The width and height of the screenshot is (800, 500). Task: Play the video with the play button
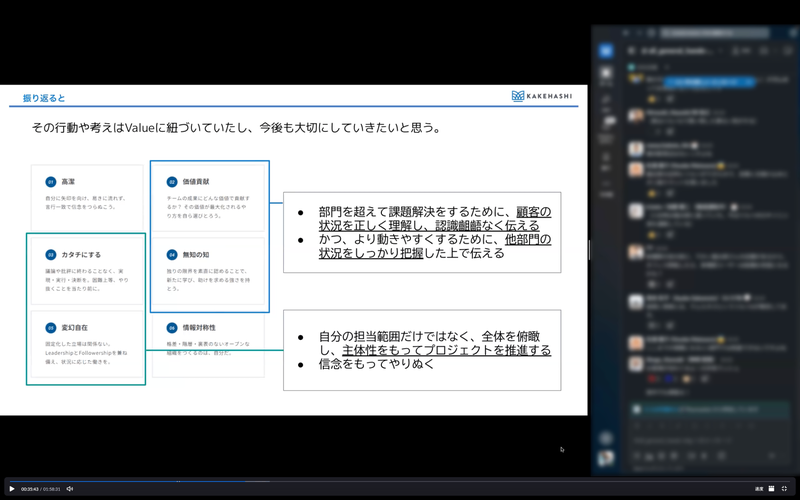coord(12,489)
